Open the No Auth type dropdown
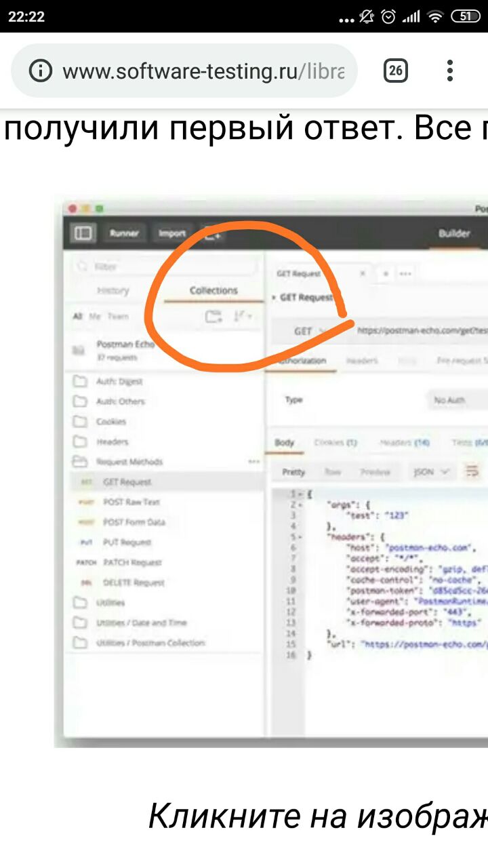The image size is (488, 868). pyautogui.click(x=458, y=400)
